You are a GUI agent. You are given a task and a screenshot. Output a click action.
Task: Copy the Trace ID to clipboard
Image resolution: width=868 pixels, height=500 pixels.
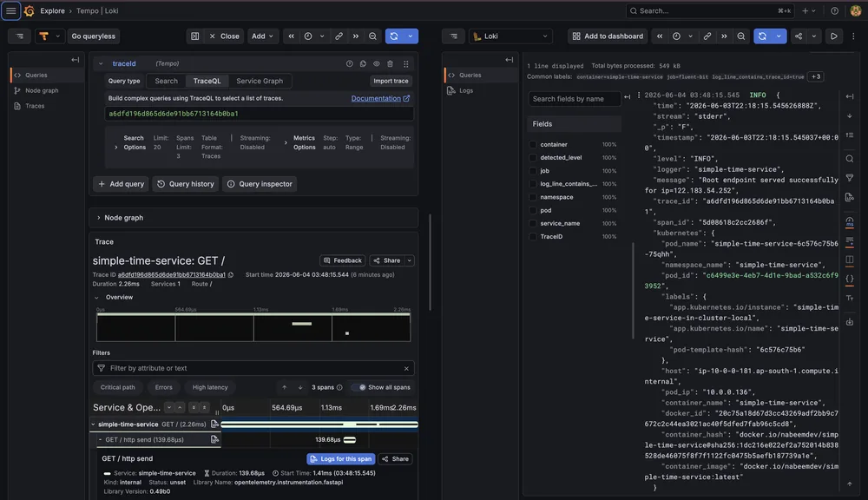(231, 274)
